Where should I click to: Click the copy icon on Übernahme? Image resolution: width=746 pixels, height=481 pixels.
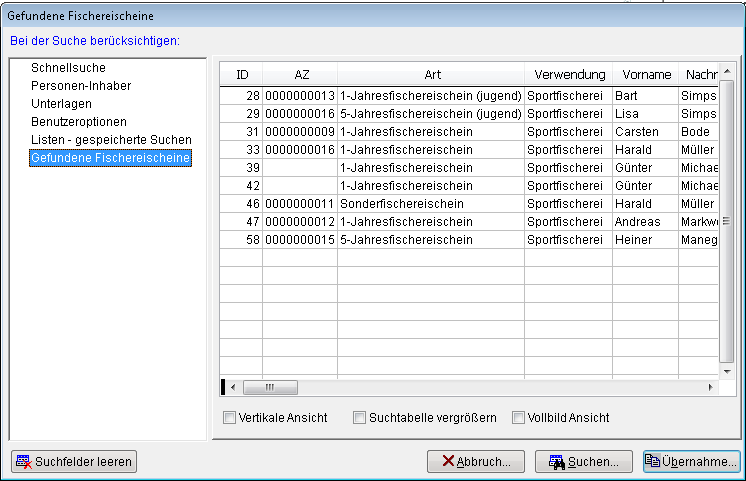click(x=653, y=462)
